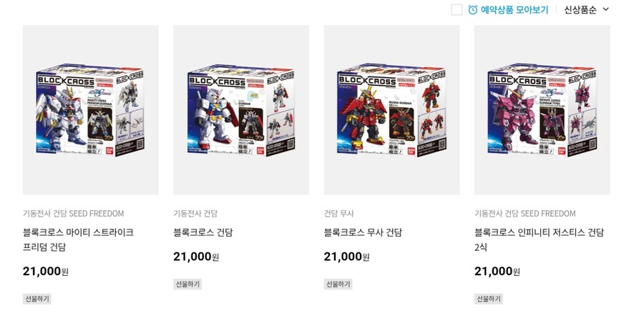Viewport: 644px width, 323px height.
Task: Click 블록크로스 마이티 스트라이크 프리덤 건담 title
Action: click(x=78, y=239)
